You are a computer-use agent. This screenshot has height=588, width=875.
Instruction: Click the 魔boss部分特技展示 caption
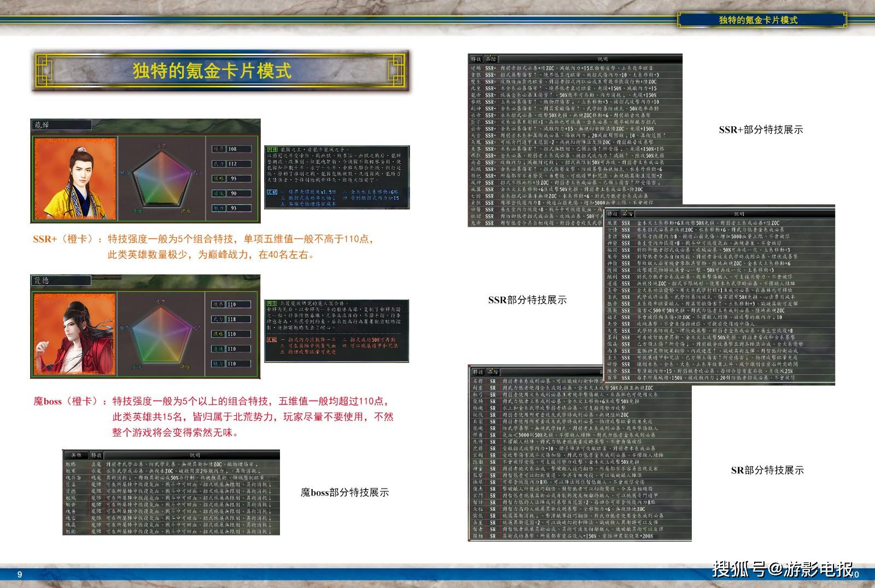[345, 492]
